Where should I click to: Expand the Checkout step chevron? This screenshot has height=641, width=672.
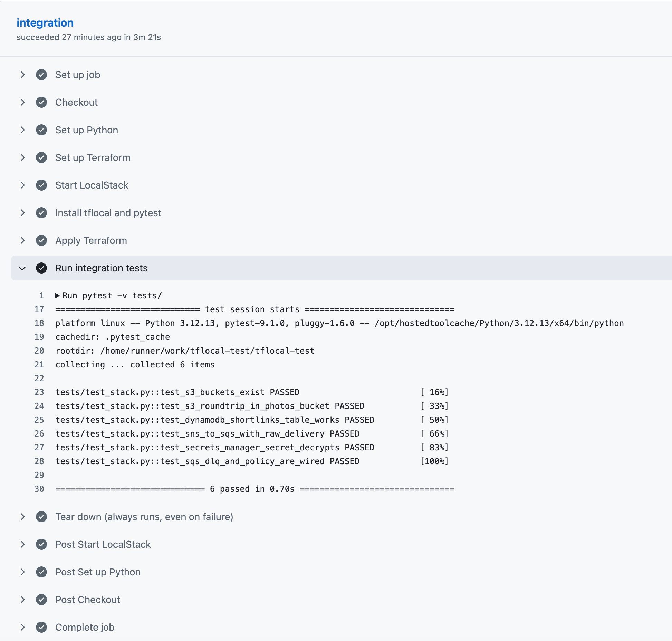[22, 102]
